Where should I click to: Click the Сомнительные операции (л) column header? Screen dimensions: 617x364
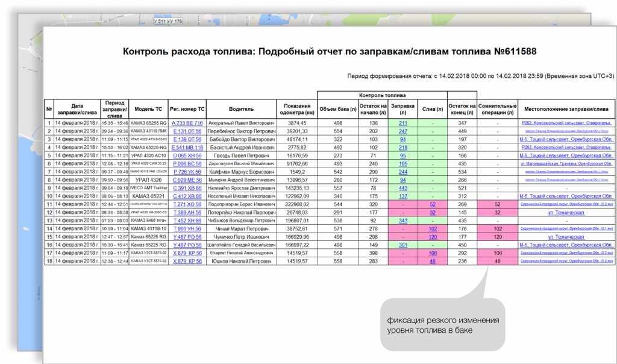click(497, 109)
